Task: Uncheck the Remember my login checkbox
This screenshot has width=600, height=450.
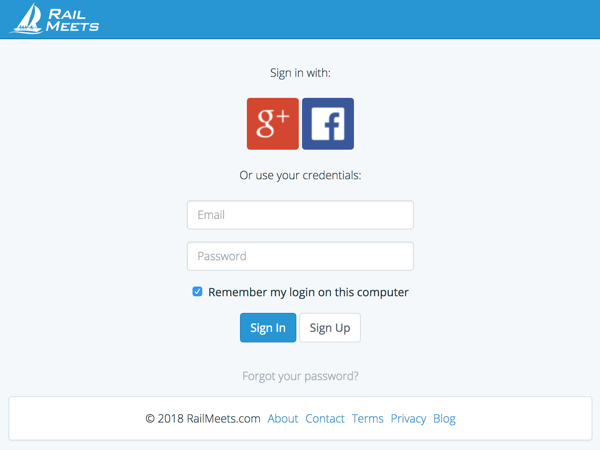Action: click(x=197, y=292)
